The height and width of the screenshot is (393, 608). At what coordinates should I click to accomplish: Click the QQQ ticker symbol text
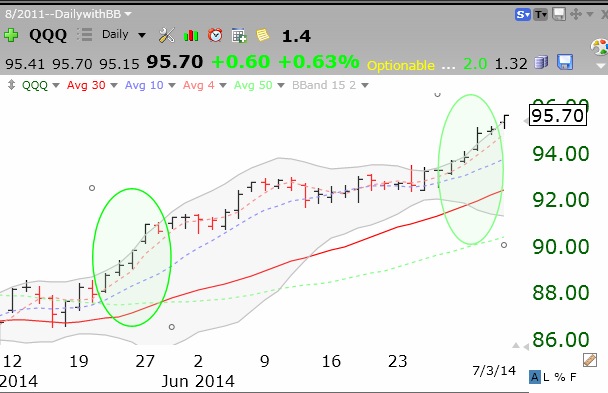click(48, 35)
